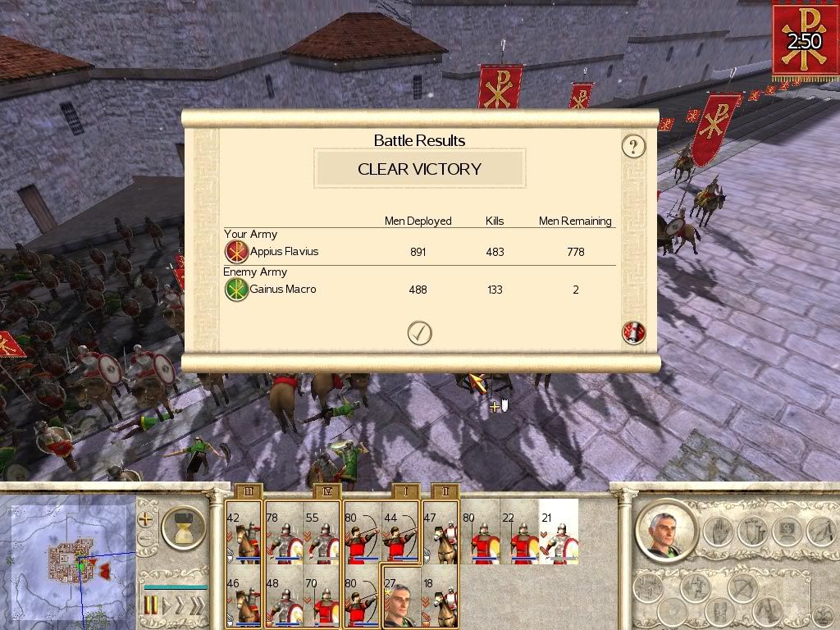Click the CLEAR VICTORY banner
840x630 pixels.
pos(419,169)
